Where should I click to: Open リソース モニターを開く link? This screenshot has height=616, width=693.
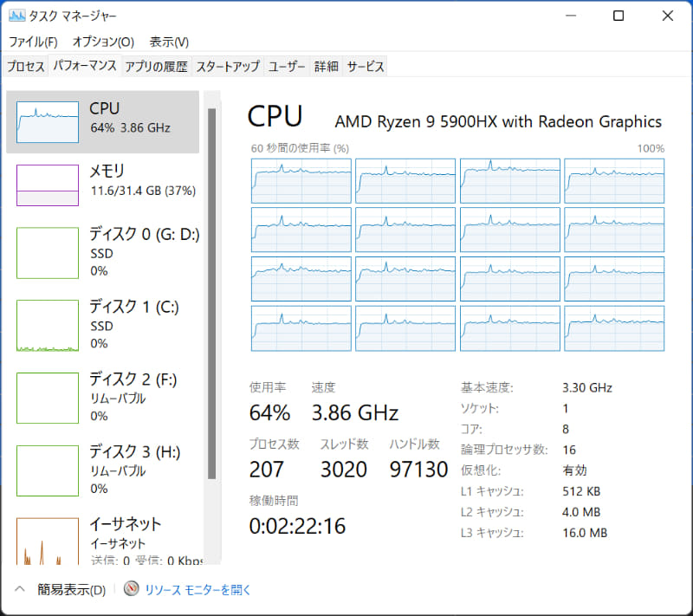[198, 589]
